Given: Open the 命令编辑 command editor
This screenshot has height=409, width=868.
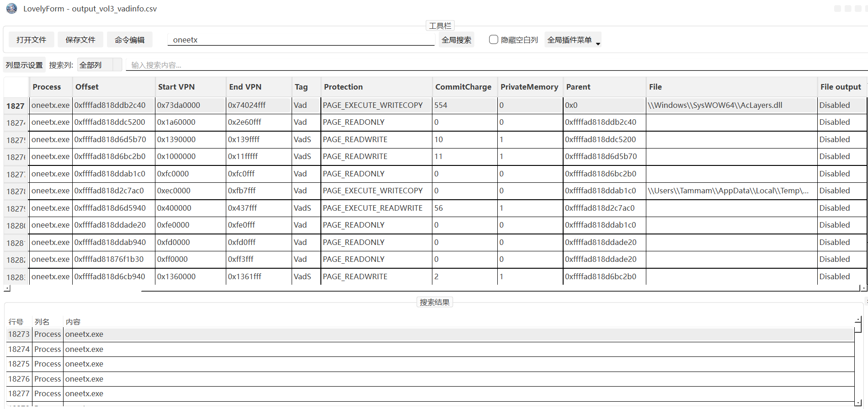Looking at the screenshot, I should (x=130, y=40).
